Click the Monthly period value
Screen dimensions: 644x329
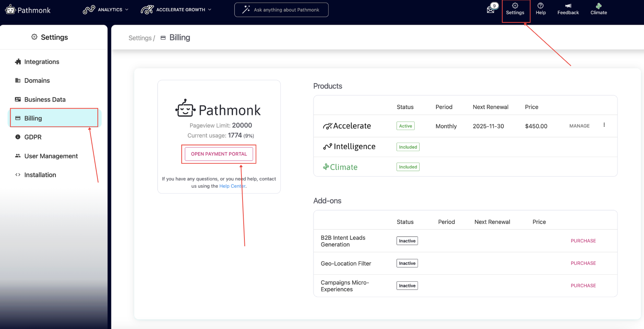click(x=446, y=126)
